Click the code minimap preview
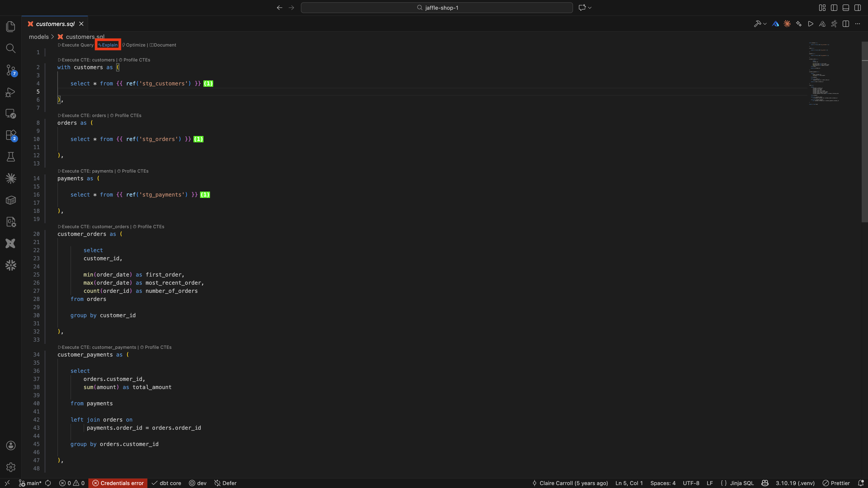 824,73
